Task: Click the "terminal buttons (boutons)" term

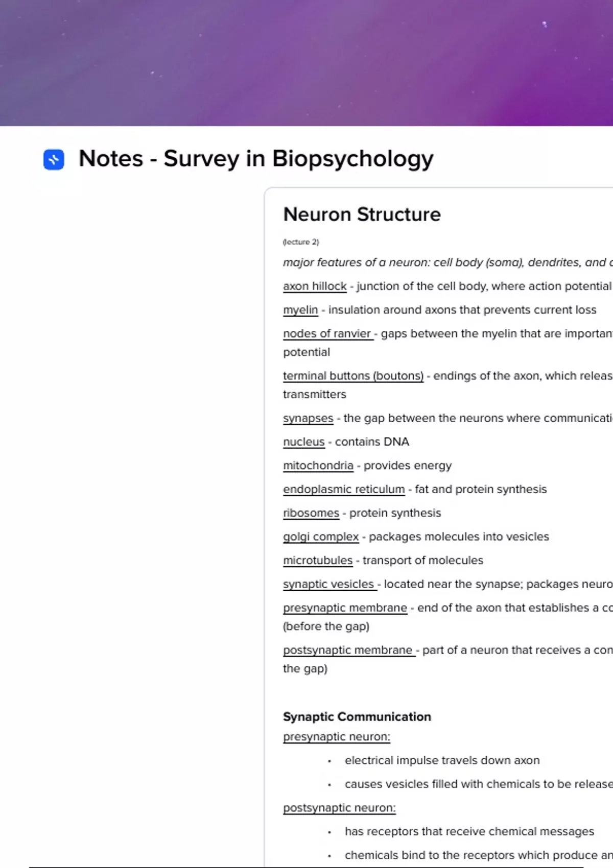Action: point(353,376)
